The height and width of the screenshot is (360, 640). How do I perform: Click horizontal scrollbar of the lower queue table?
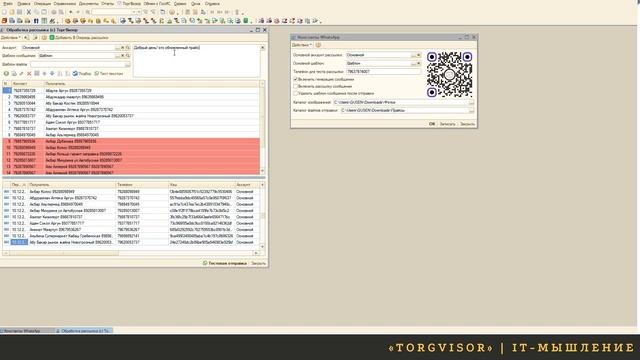tap(131, 253)
